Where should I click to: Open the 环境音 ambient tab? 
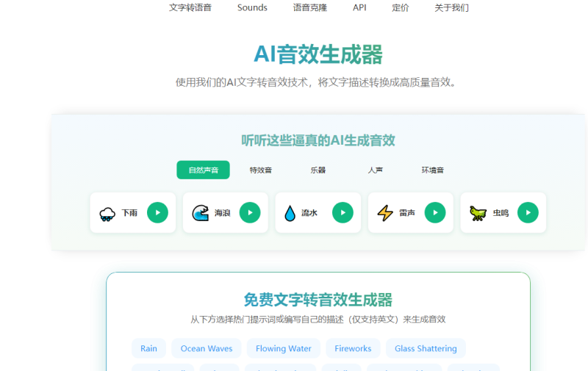click(432, 170)
